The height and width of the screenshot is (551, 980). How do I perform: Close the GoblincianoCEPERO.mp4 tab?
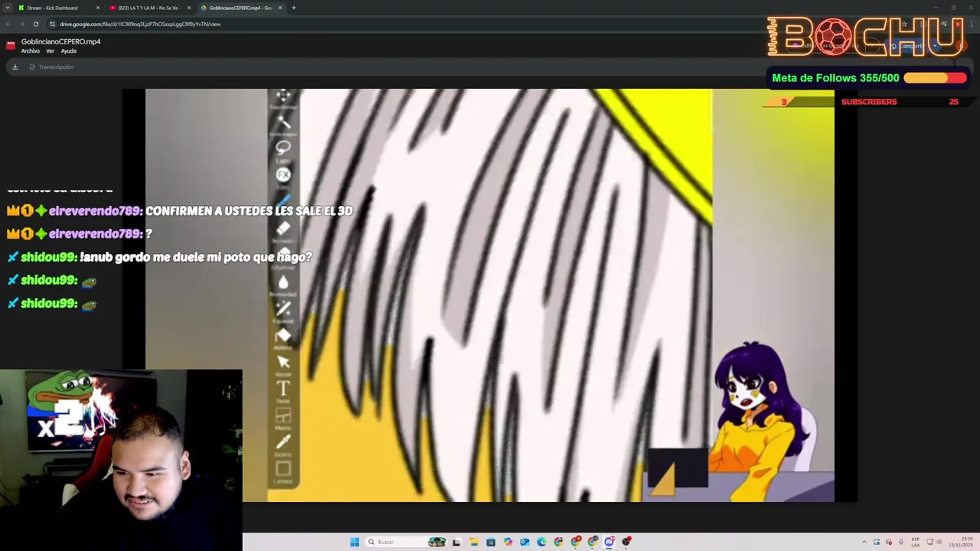(279, 8)
